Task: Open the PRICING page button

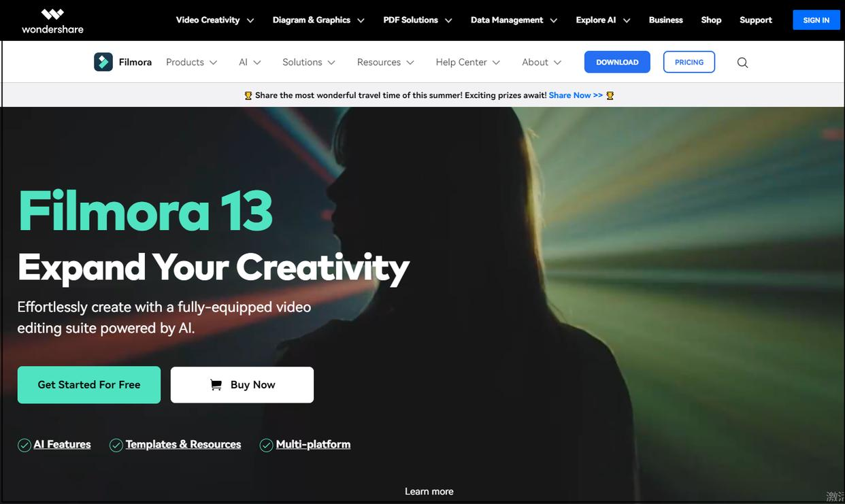Action: [689, 62]
